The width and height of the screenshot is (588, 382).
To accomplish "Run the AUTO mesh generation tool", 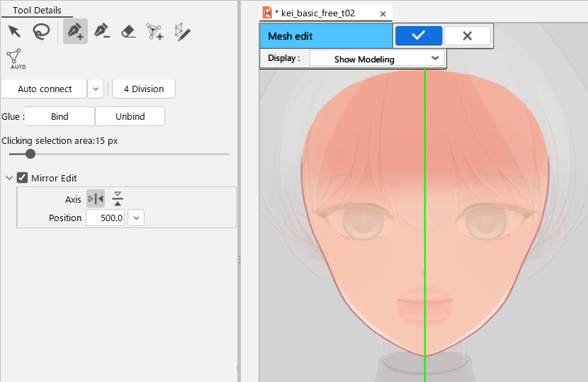I will click(16, 59).
